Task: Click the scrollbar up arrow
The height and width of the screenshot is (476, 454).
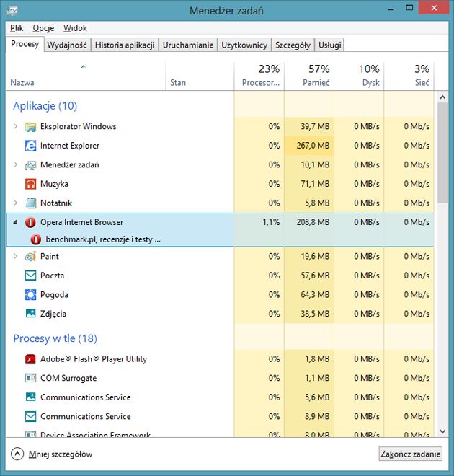Action: (442, 97)
